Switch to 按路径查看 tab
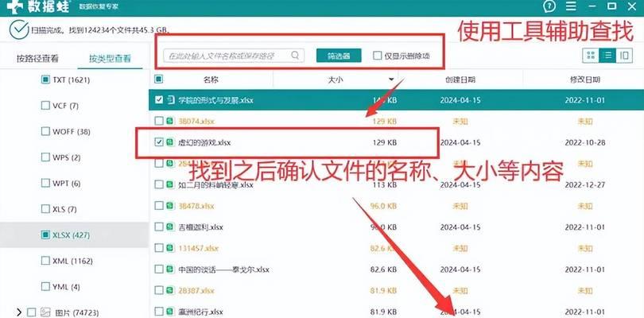Screen dimensions: 644x318 click(37, 58)
